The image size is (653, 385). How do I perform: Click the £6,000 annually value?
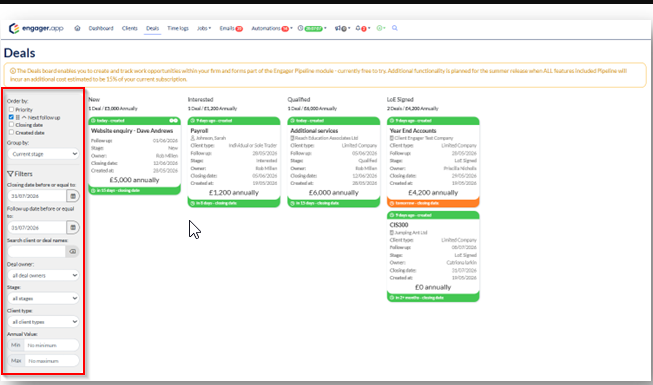coord(333,192)
